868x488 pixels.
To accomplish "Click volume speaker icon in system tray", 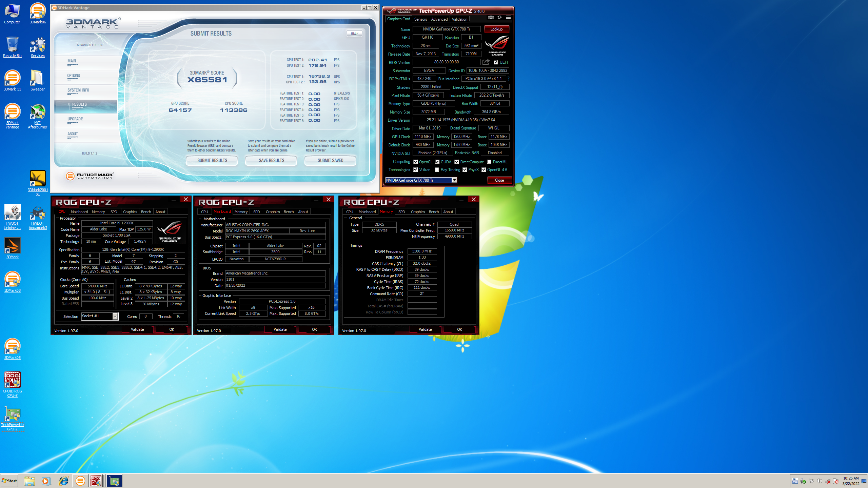I will click(819, 481).
